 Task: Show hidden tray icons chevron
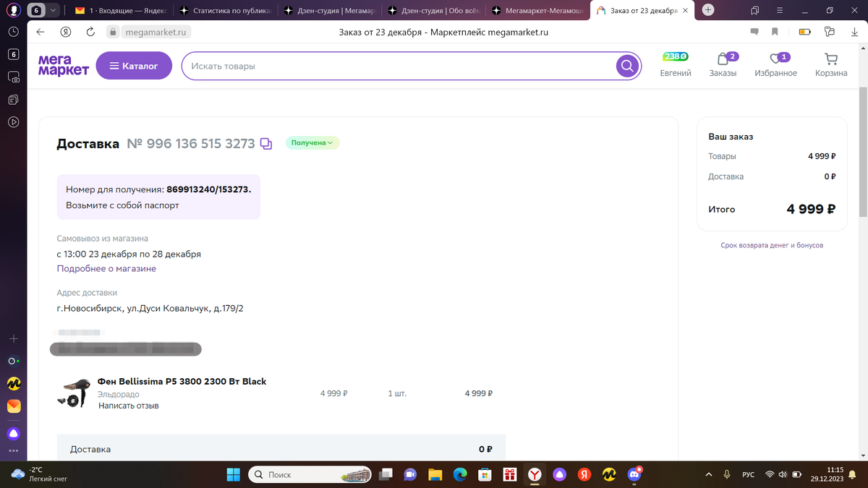(708, 474)
